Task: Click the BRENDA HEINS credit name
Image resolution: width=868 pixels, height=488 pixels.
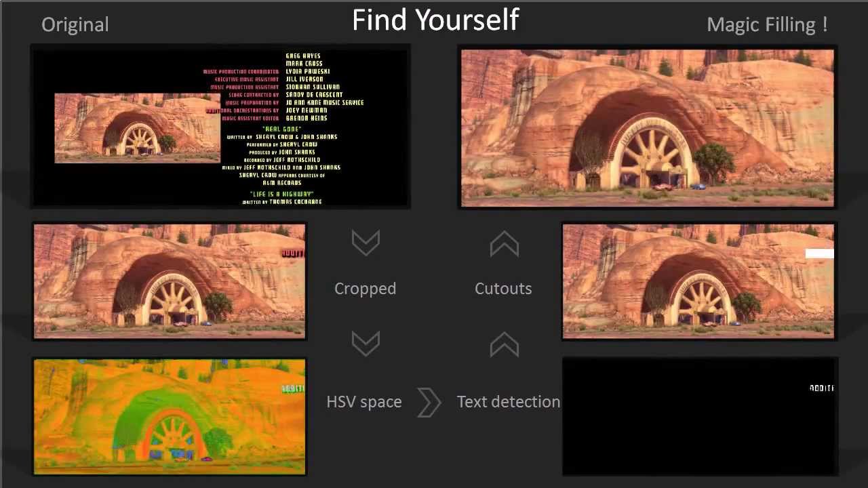Action: coord(307,118)
